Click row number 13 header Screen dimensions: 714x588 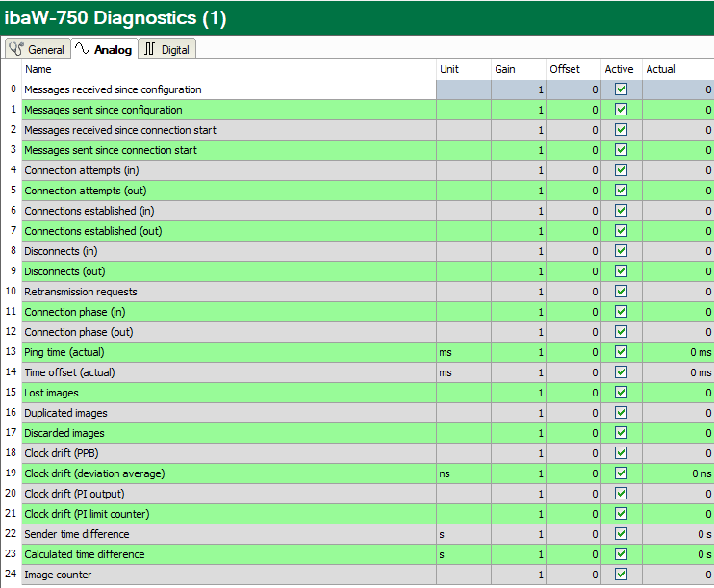coord(12,351)
